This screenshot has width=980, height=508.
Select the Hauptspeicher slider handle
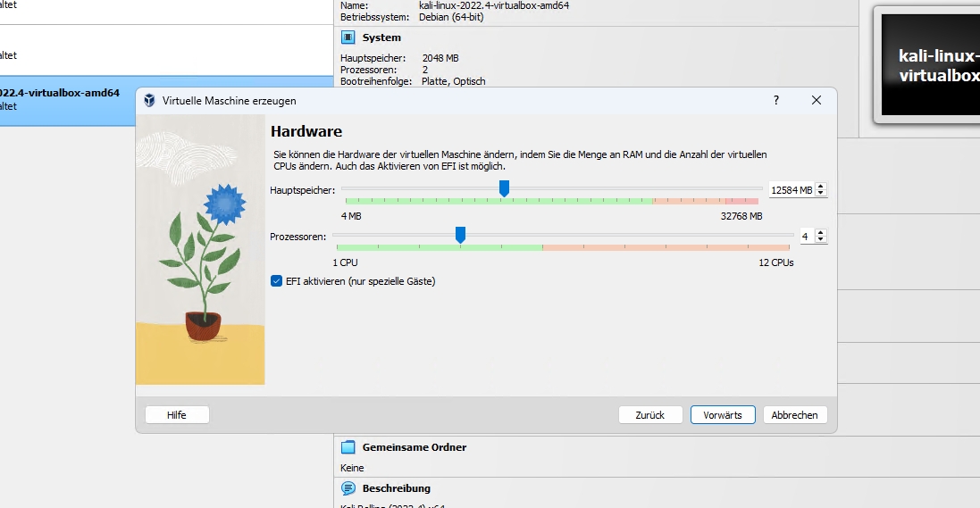[x=504, y=188]
